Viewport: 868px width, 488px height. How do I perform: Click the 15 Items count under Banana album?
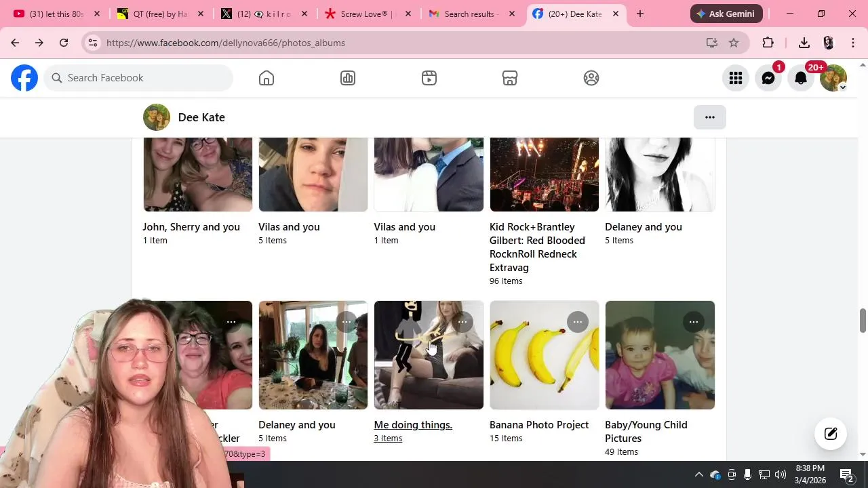pos(506,439)
